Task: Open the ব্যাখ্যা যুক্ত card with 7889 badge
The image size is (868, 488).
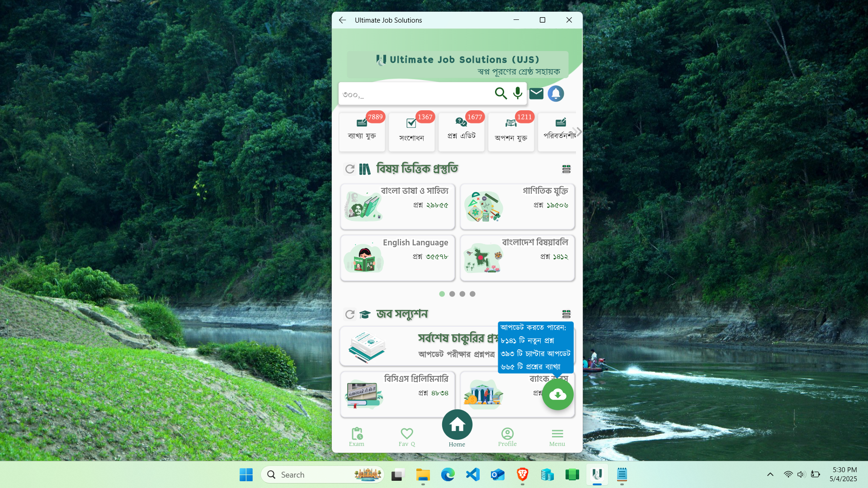Action: click(362, 131)
